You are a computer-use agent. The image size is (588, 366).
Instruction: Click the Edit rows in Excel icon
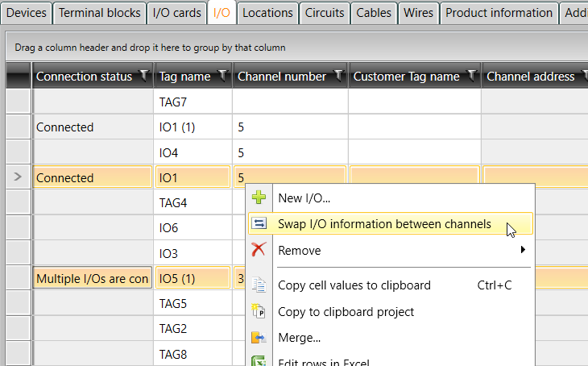[259, 362]
